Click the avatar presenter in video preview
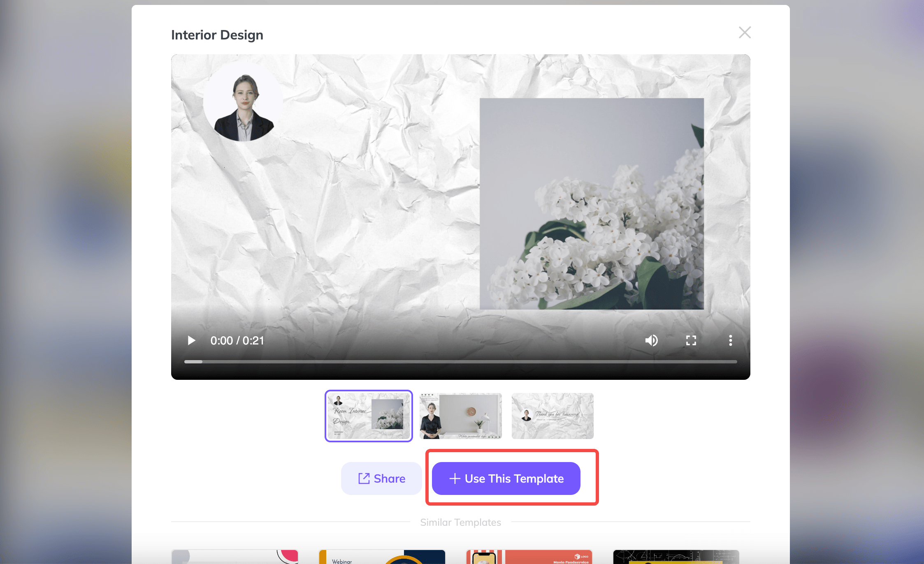This screenshot has height=564, width=924. [243, 103]
